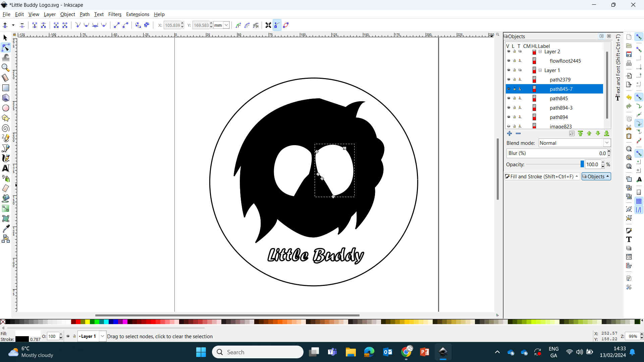Click the Print document icon
Viewport: 644px width, 362px height.
tap(629, 63)
